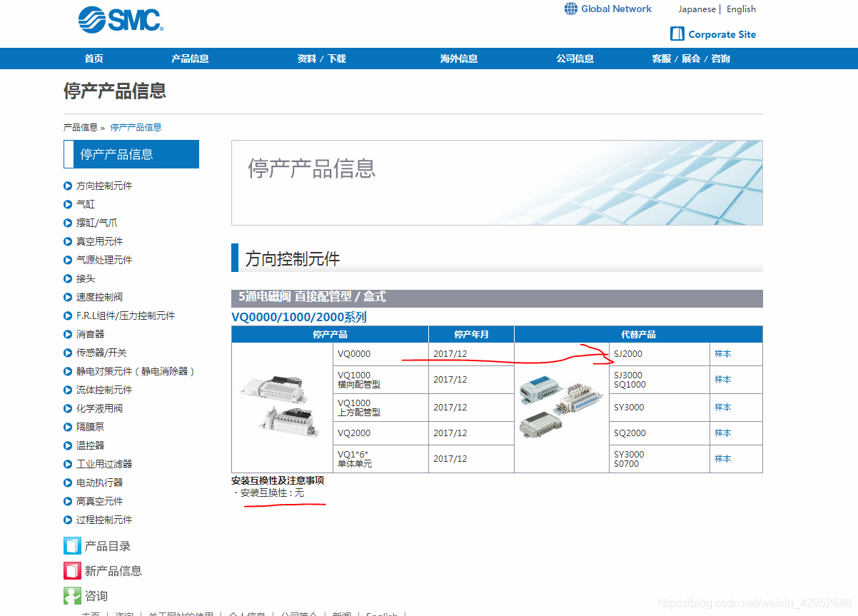
Task: Click arrow bullet beside 温控器
Action: pyautogui.click(x=68, y=445)
